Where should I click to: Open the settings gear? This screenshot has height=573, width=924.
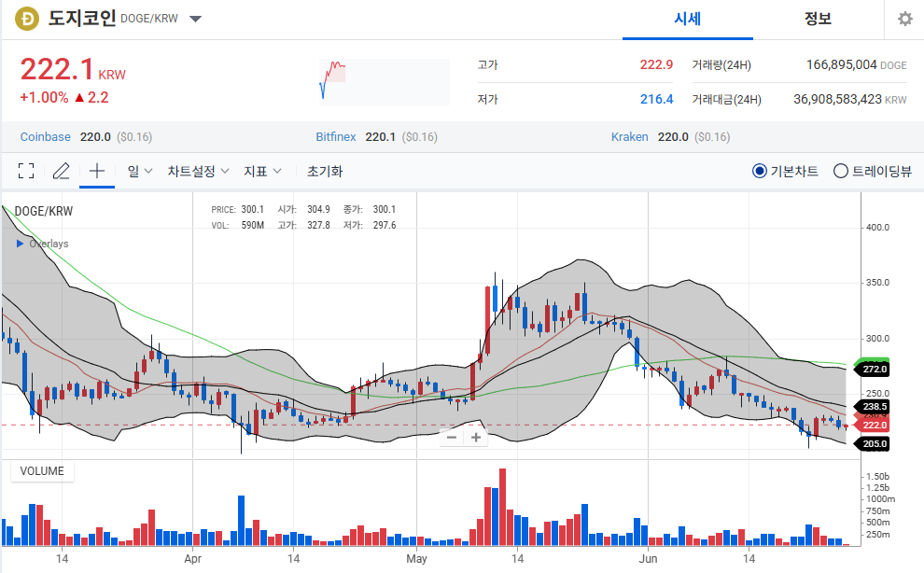point(903,18)
